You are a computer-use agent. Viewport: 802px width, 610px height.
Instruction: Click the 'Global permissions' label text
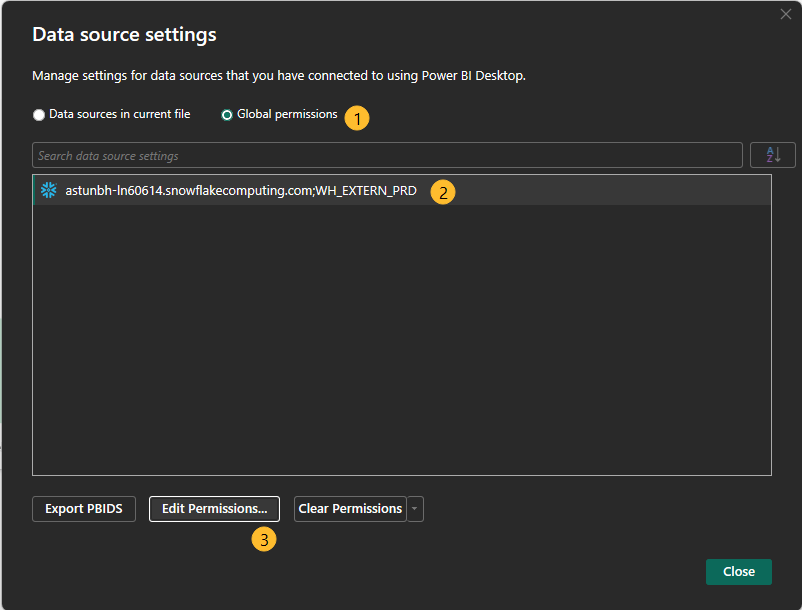pyautogui.click(x=287, y=115)
